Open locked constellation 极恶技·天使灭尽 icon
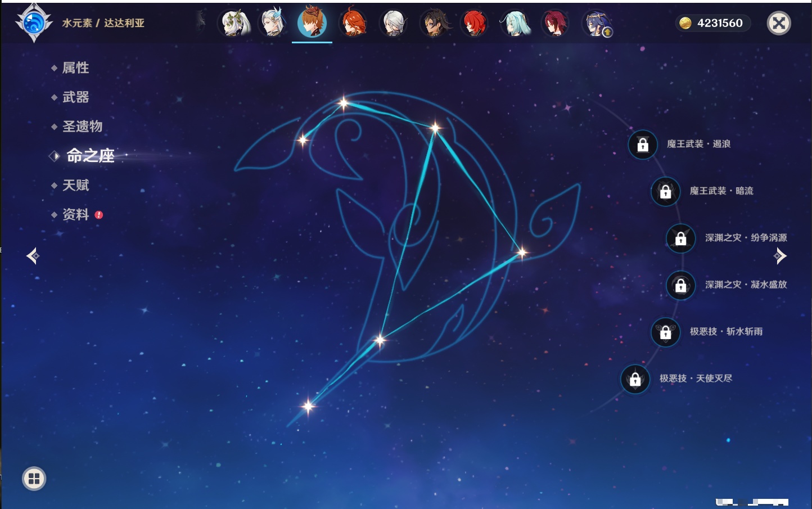This screenshot has height=509, width=812. [635, 379]
